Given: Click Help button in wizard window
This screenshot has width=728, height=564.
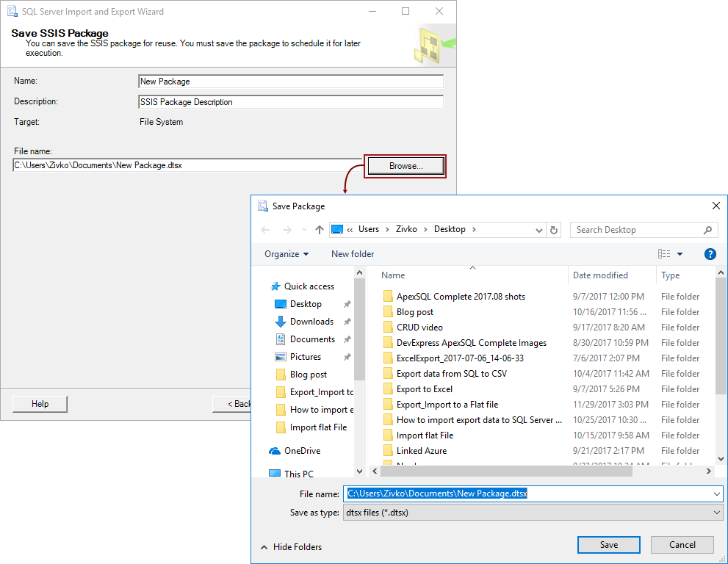Looking at the screenshot, I should 40,404.
